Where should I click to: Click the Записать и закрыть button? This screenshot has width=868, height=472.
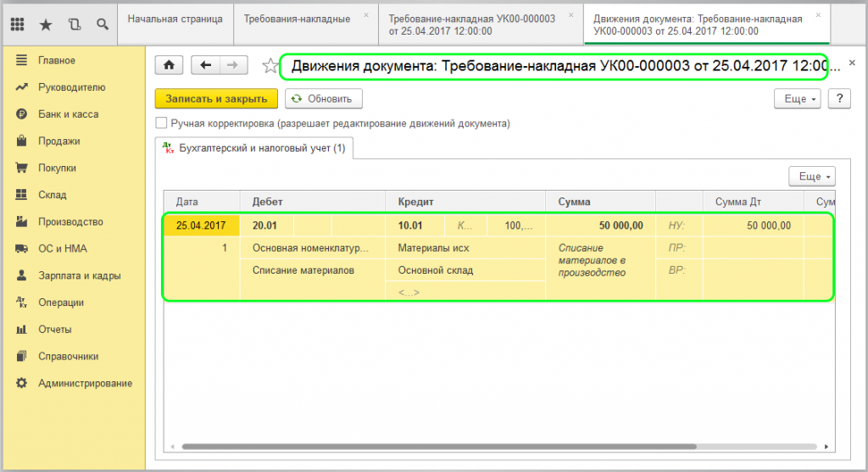pyautogui.click(x=216, y=99)
